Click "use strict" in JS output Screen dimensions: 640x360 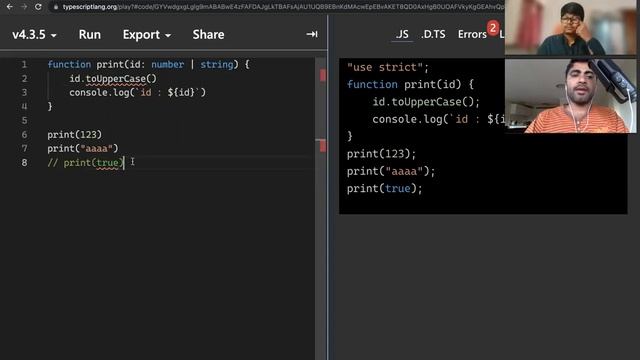point(388,67)
